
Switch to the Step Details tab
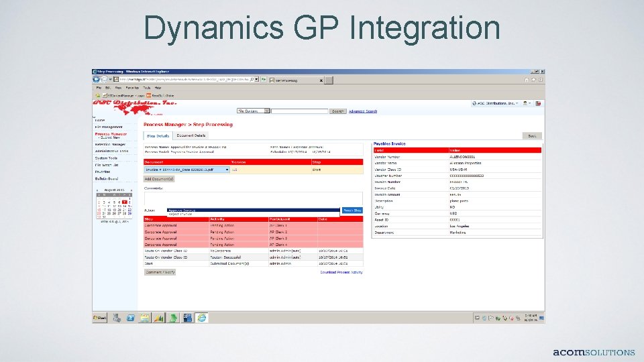pos(158,136)
